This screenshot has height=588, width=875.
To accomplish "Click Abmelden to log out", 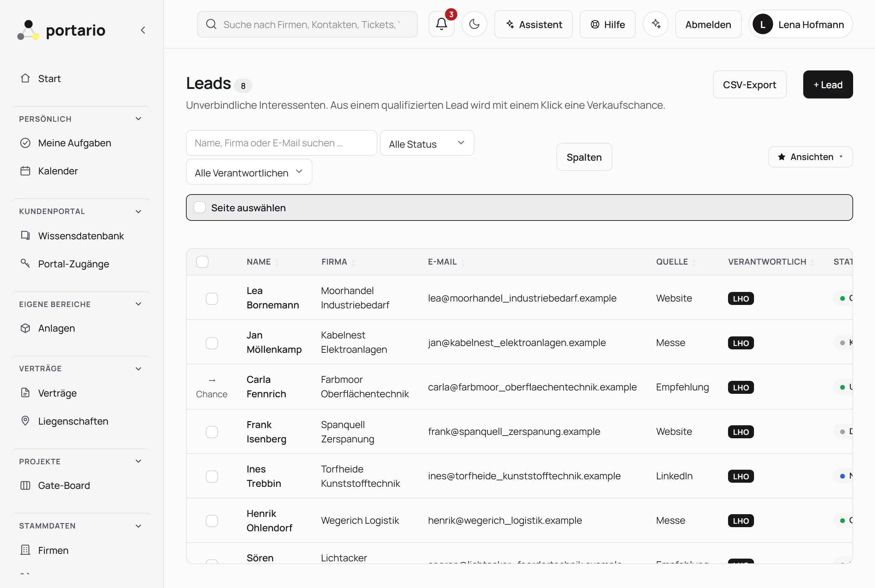I will [708, 24].
